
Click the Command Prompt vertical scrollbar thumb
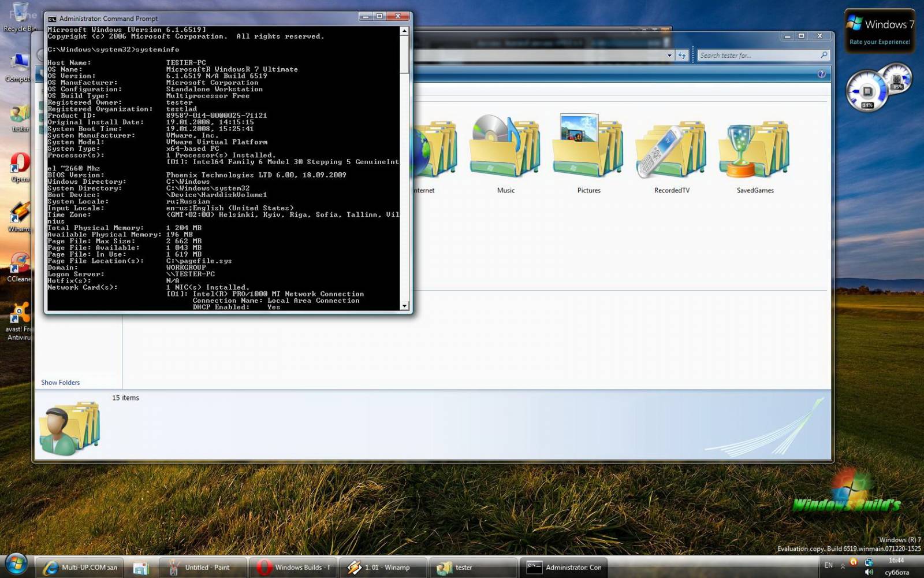[x=404, y=53]
